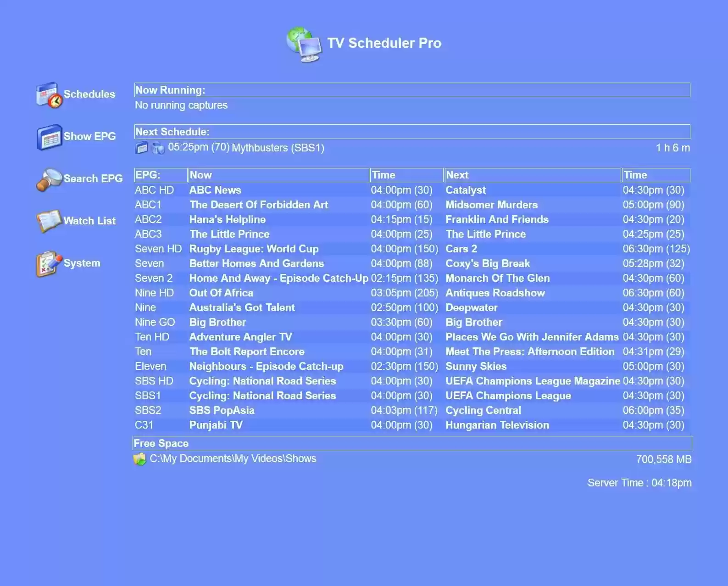Viewport: 728px width, 586px height.
Task: Open Franklin And Friends next program
Action: pos(497,219)
